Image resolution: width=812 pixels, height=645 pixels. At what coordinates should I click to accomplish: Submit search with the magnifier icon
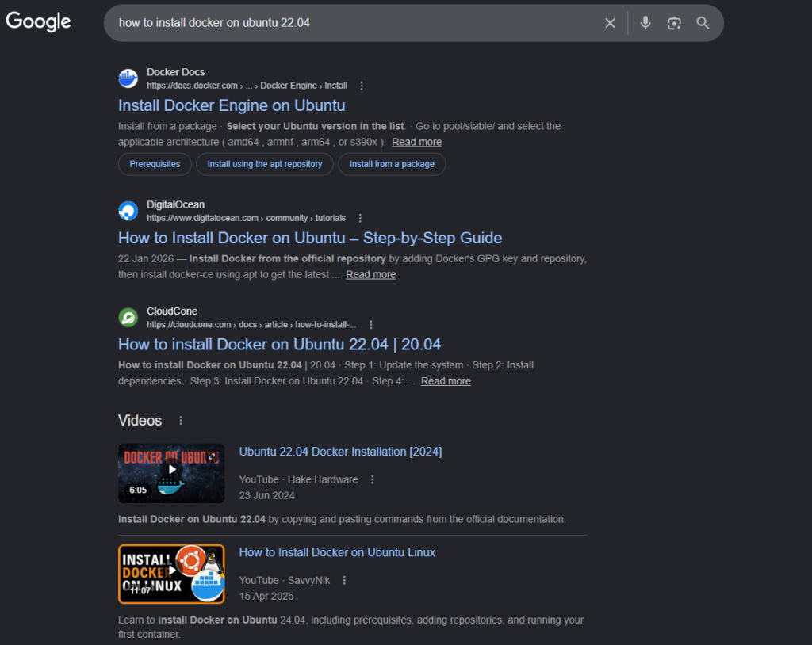click(x=703, y=23)
